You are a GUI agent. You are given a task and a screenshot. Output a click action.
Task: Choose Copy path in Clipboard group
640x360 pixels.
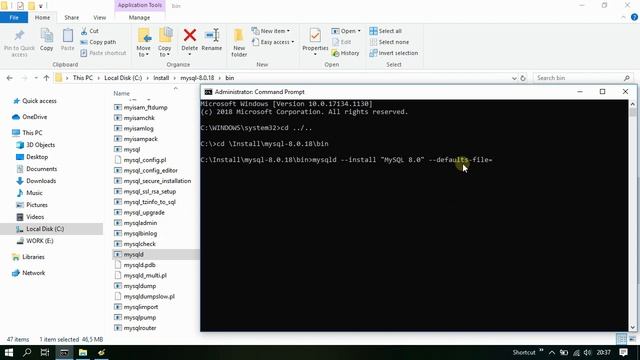98,42
